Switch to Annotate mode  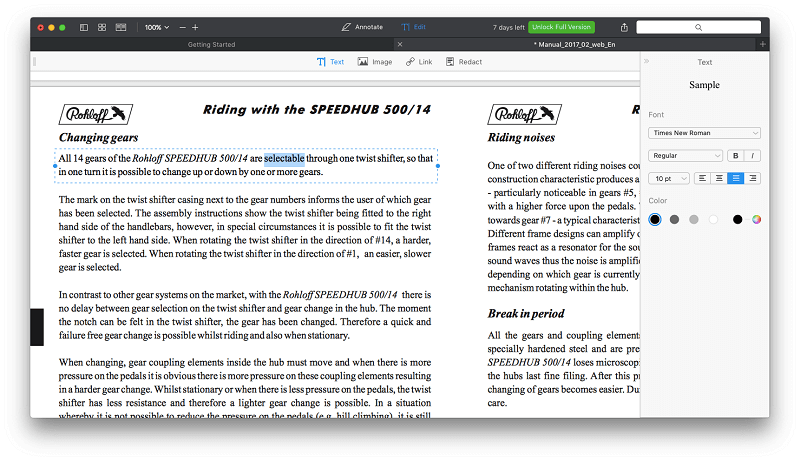[362, 27]
